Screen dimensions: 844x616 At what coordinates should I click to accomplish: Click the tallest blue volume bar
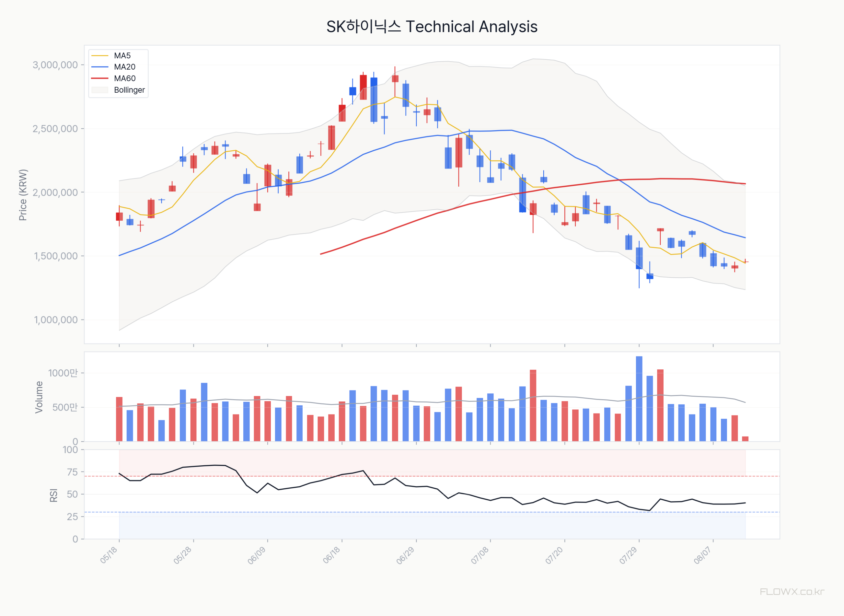[x=639, y=399]
